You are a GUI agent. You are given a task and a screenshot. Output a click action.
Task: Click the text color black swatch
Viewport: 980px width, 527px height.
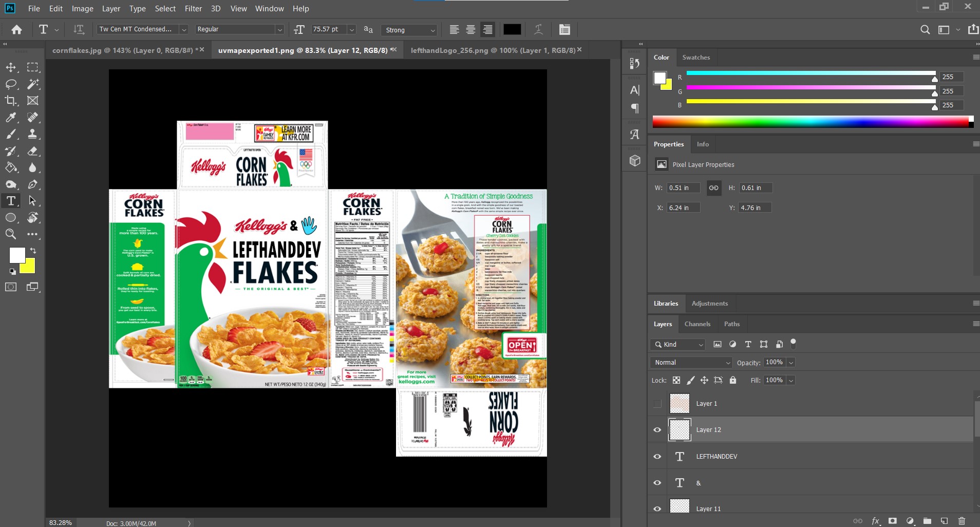512,30
